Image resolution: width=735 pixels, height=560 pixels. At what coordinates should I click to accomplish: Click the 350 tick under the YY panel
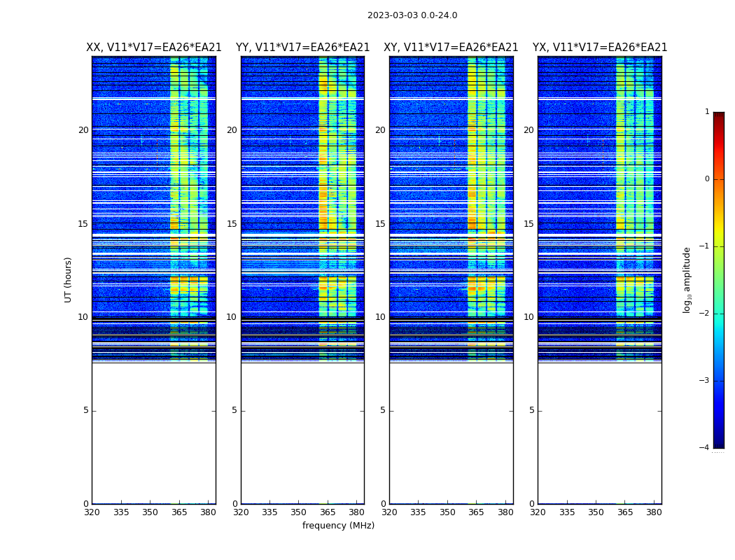pos(299,512)
